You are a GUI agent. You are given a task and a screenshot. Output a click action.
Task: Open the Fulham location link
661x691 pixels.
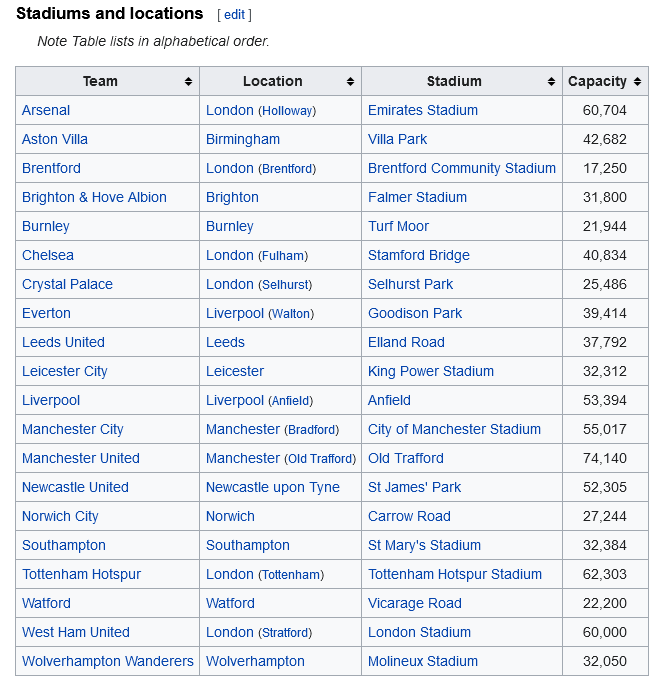[x=283, y=256]
